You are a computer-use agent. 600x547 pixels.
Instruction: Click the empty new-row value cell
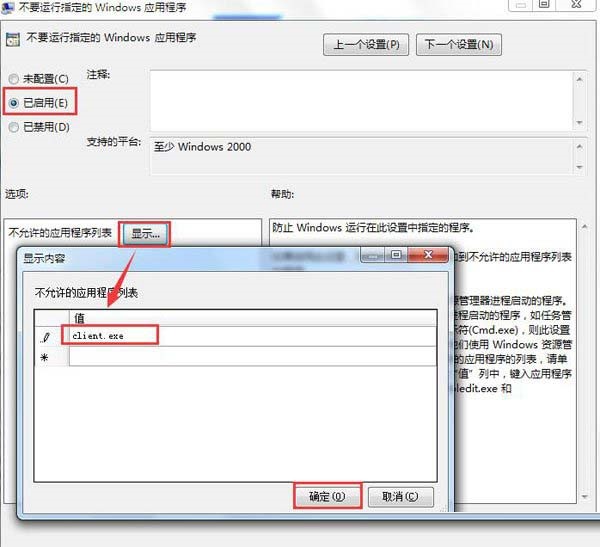pyautogui.click(x=250, y=357)
